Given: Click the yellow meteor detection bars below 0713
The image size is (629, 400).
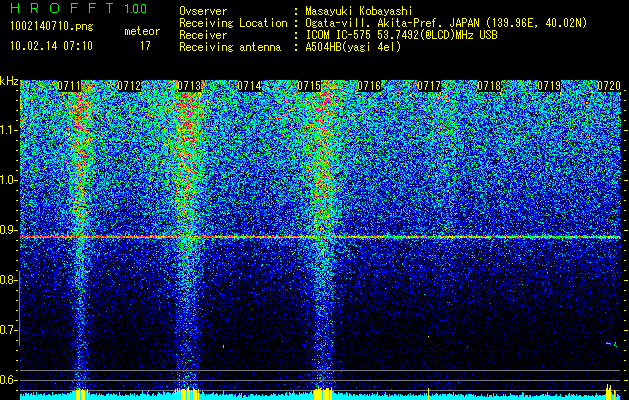Looking at the screenshot, I should [x=187, y=394].
